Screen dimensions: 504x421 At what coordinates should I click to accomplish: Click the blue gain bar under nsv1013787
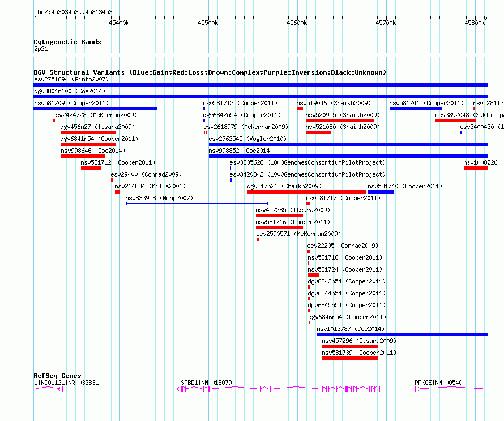click(x=403, y=334)
